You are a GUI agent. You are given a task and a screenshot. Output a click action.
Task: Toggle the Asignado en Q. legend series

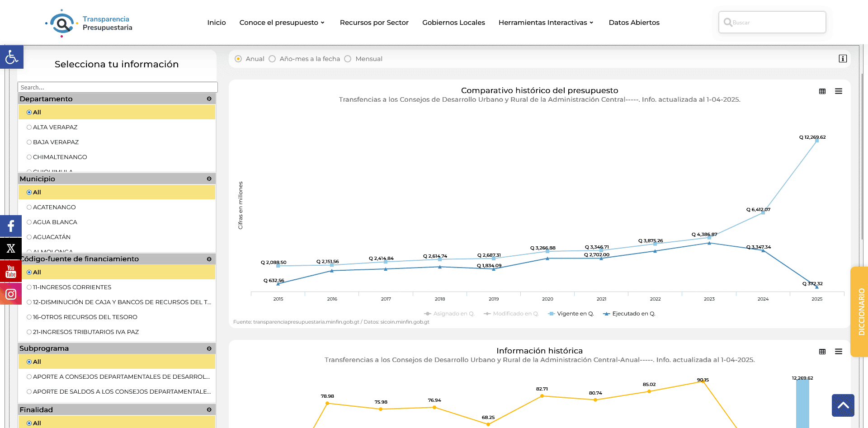point(449,314)
